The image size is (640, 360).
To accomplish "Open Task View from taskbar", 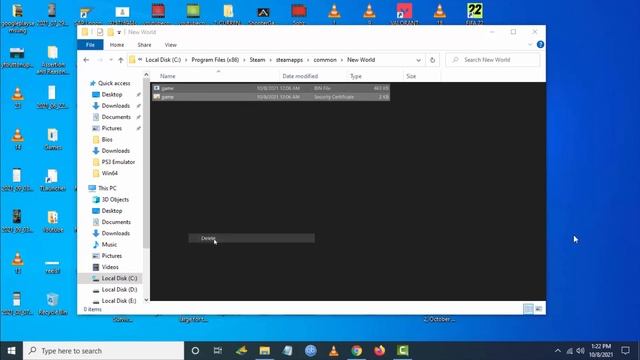I will 218,351.
